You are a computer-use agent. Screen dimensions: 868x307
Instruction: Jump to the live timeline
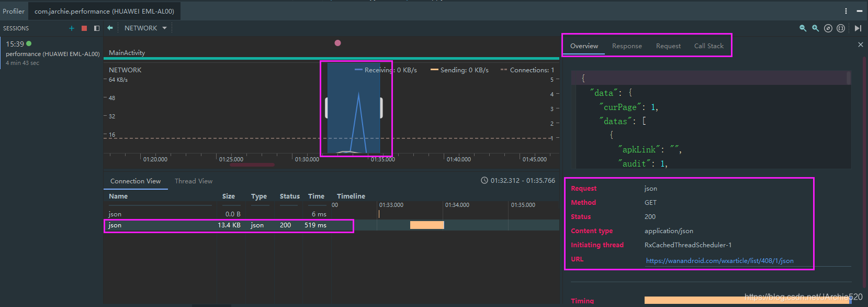tap(858, 28)
